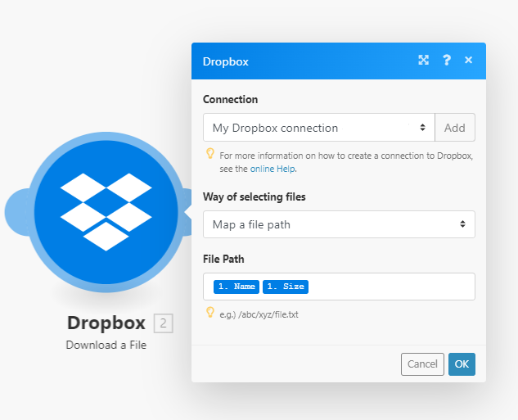This screenshot has height=420, width=518.
Task: Click the Dropbox module circle icon
Action: tap(106, 211)
